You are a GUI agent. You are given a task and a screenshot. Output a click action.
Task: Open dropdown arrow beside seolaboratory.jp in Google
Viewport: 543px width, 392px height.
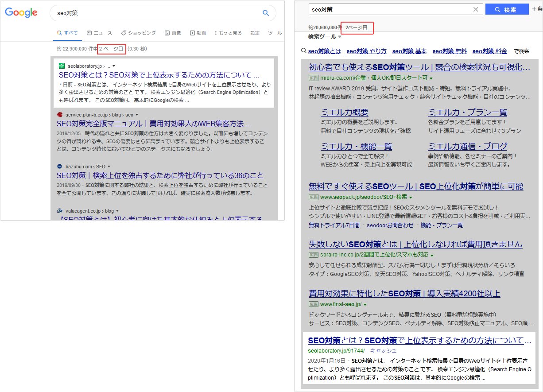pos(114,66)
